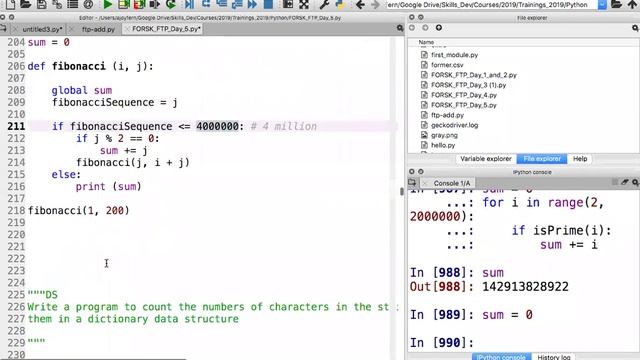
Task: Browse console tabs icon left of Console 1/A
Action: pyautogui.click(x=412, y=182)
